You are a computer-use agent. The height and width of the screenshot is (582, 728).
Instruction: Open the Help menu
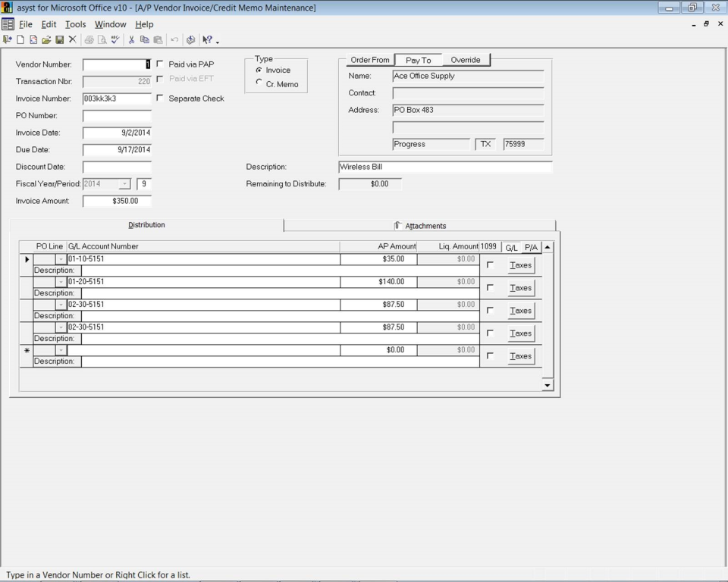click(144, 24)
